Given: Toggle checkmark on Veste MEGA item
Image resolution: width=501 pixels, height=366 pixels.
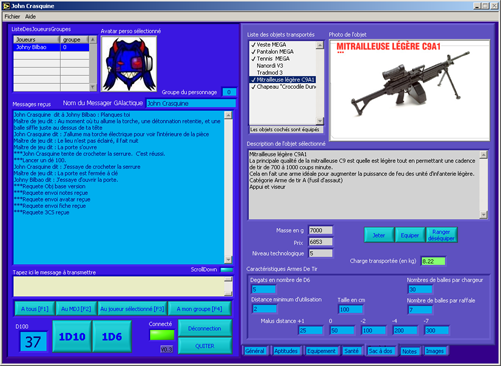Looking at the screenshot, I should point(253,45).
